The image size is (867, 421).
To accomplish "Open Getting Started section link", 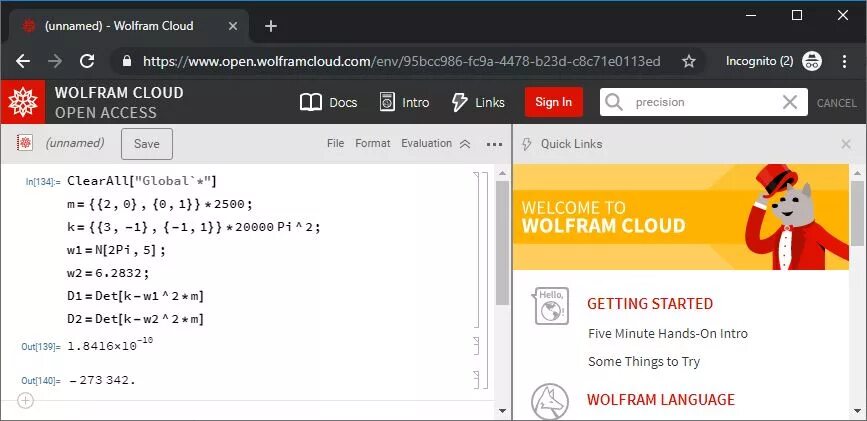I will (x=650, y=304).
